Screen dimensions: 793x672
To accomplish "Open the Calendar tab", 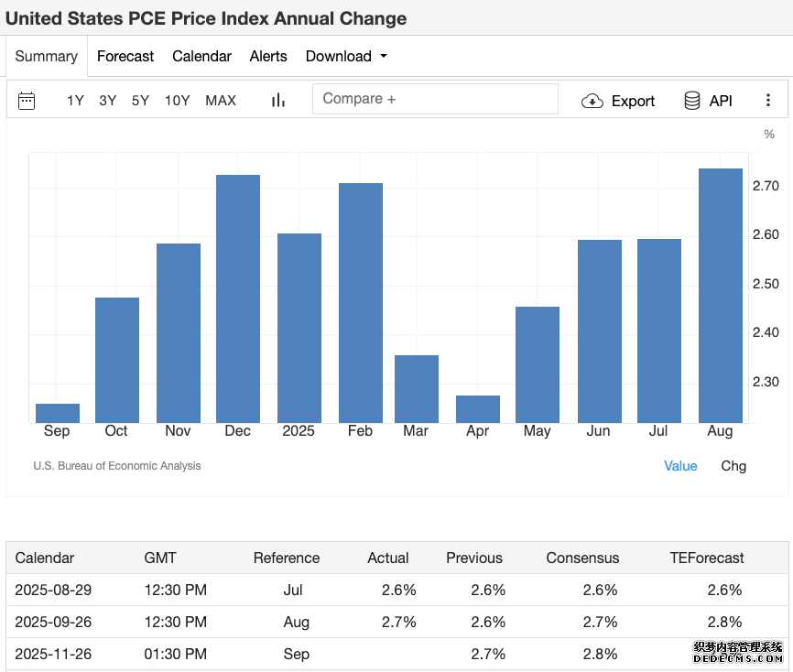I will click(x=201, y=56).
